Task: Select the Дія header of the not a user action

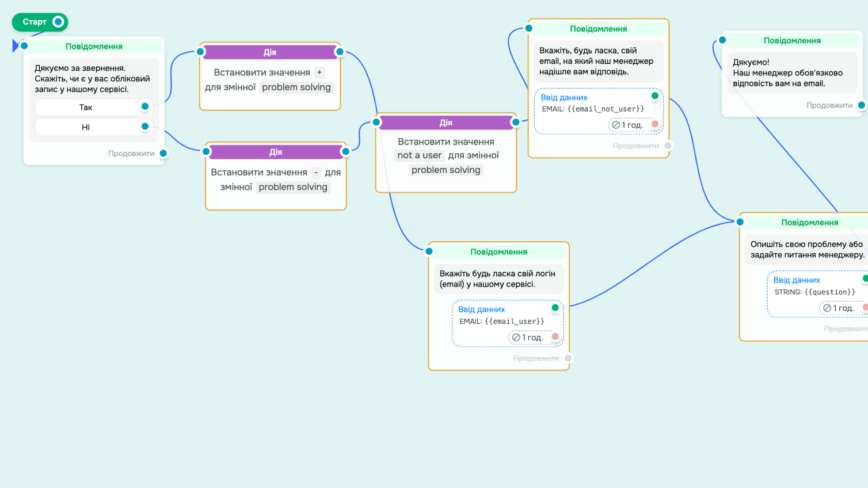Action: pos(446,123)
